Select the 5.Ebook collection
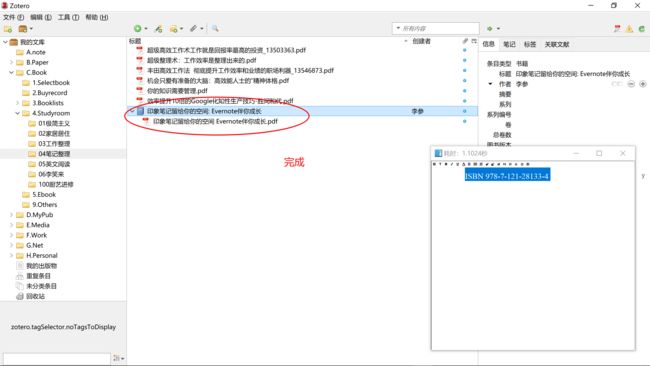This screenshot has width=650, height=366. (44, 194)
